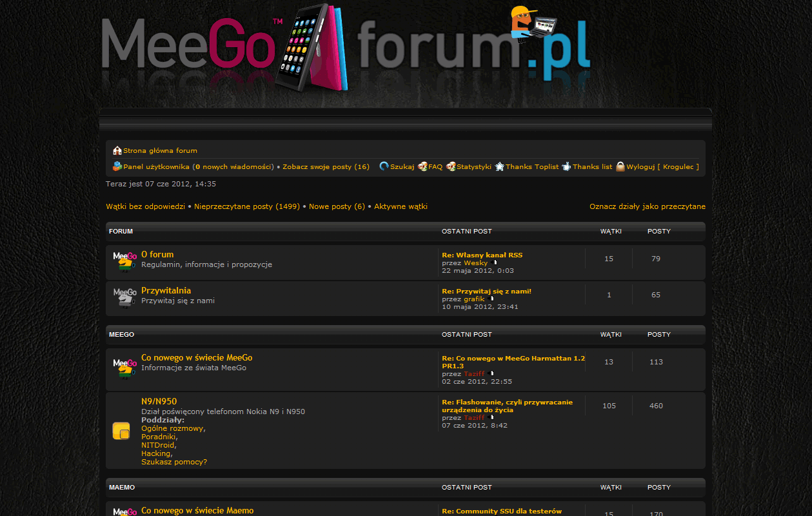
Task: Open the O forum section
Action: pyautogui.click(x=157, y=254)
